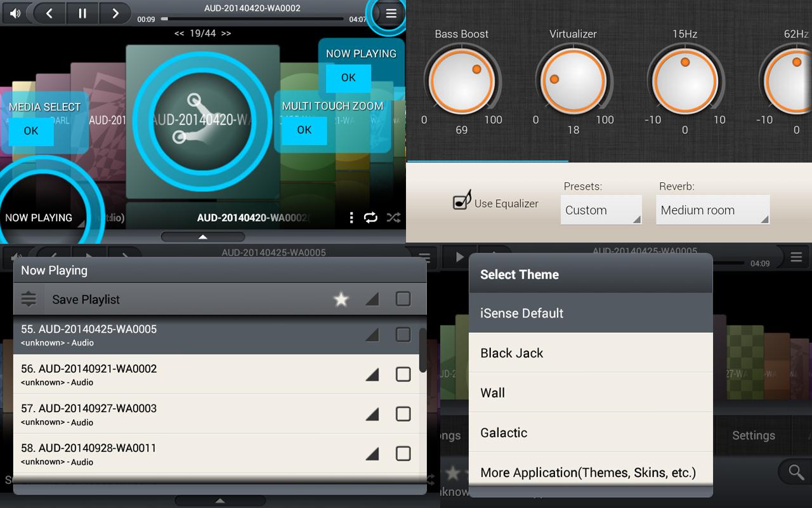The width and height of the screenshot is (812, 508).
Task: Toggle shuffle in the main player
Action: coord(393,218)
